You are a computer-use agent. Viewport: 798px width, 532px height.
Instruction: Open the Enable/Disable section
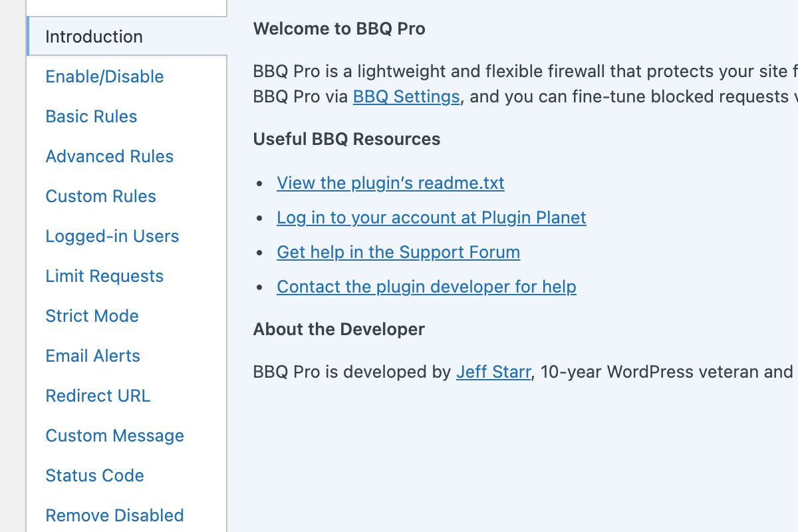click(104, 76)
